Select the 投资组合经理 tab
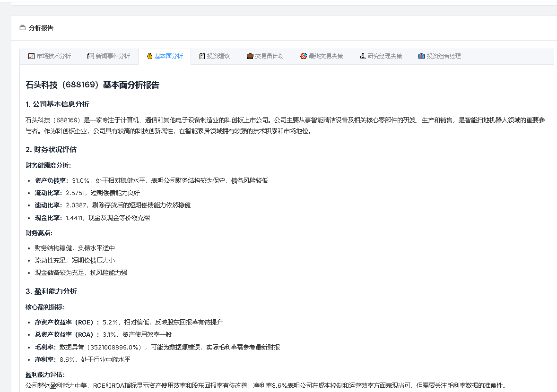 click(x=439, y=56)
